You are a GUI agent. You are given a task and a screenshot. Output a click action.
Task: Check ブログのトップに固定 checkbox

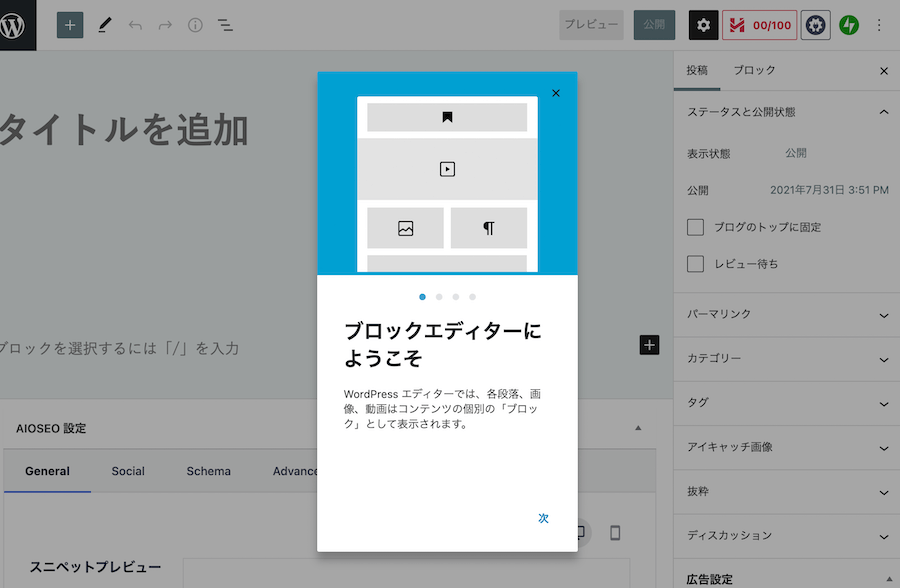(695, 227)
